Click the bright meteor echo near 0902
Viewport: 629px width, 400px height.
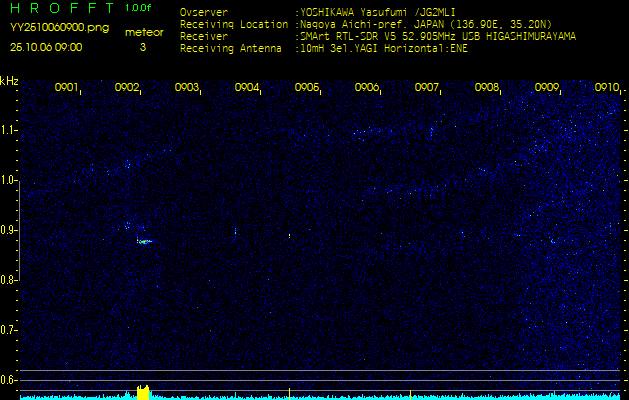[x=144, y=242]
